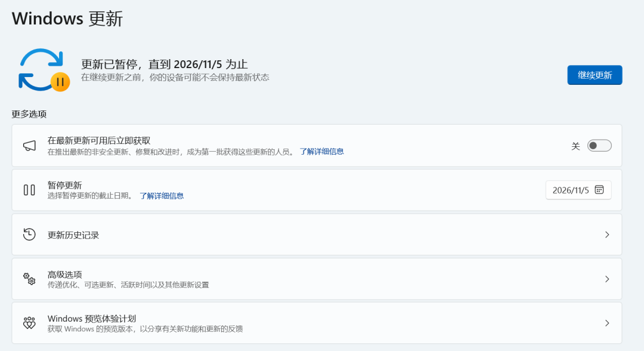Click 传递优化、可选更新 description text
Image resolution: width=644 pixels, height=351 pixels.
pos(128,285)
